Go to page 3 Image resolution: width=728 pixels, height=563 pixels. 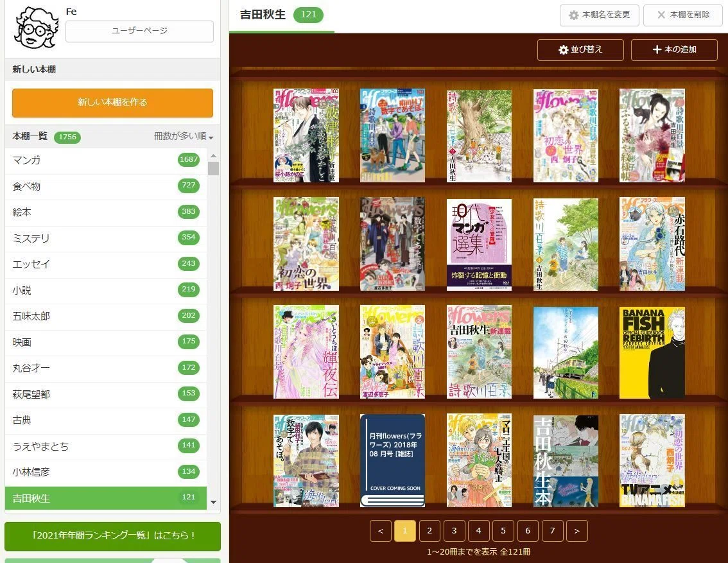(454, 531)
